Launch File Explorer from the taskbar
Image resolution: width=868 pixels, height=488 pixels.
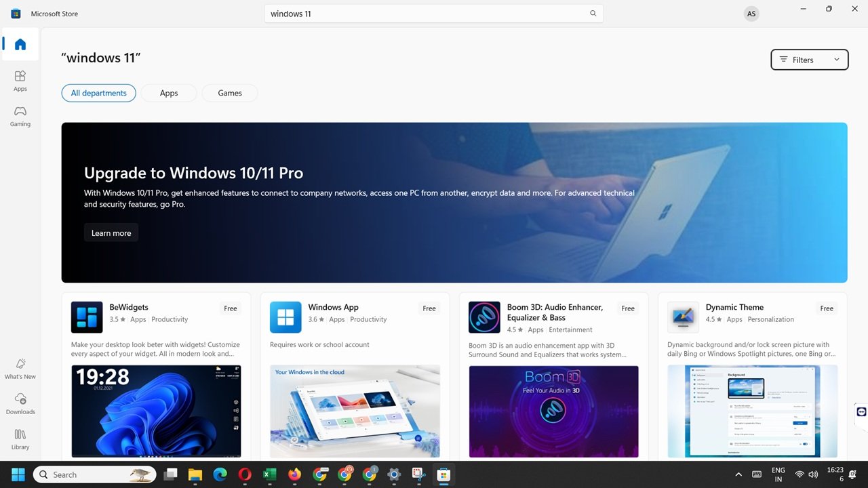(x=195, y=474)
